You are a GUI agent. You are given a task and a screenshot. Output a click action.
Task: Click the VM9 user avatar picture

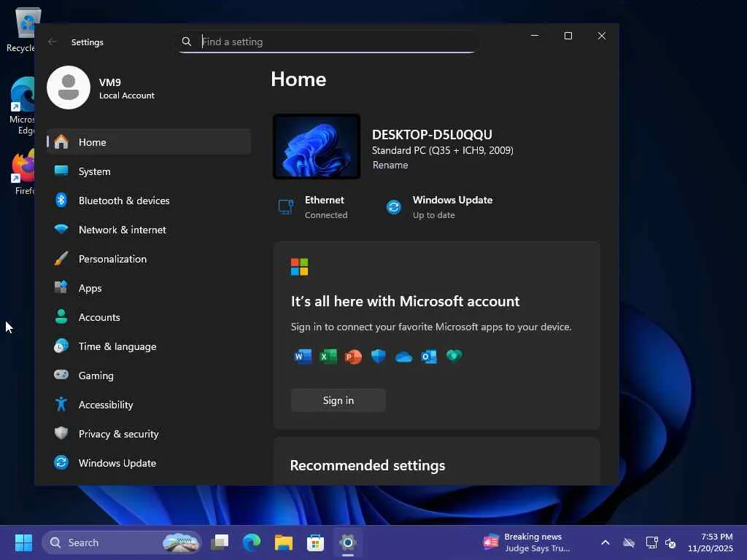pyautogui.click(x=69, y=87)
